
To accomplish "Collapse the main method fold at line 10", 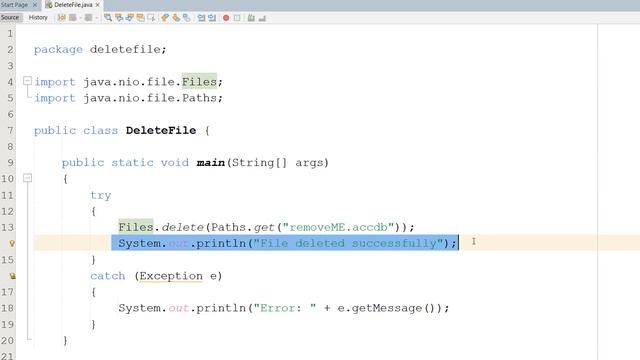I will (27, 178).
